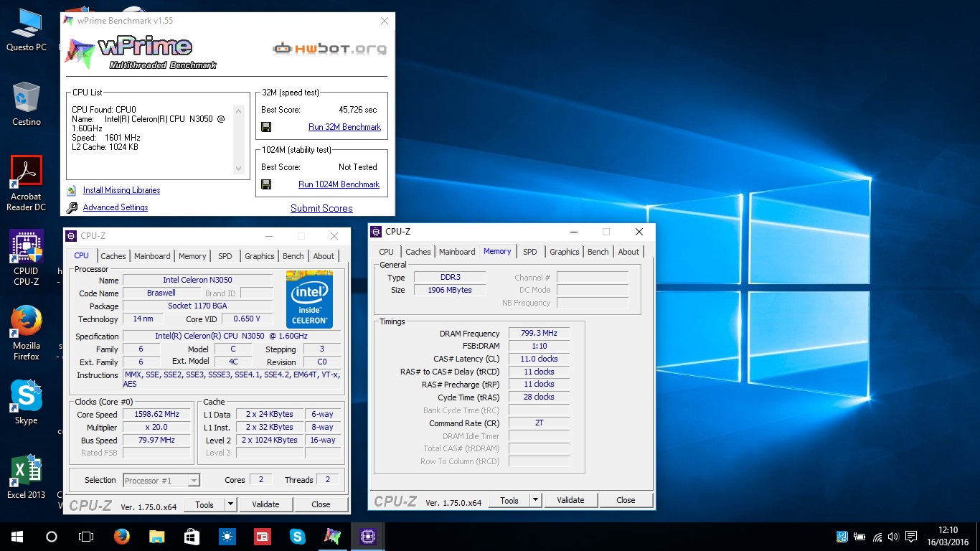This screenshot has height=551, width=980.
Task: Click the Install Missing Libraries icon
Action: click(72, 190)
